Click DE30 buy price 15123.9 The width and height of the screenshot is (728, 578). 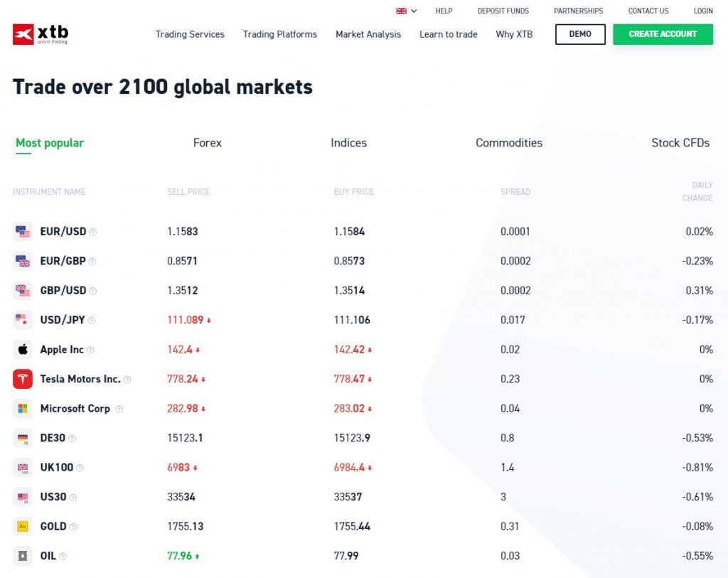352,438
